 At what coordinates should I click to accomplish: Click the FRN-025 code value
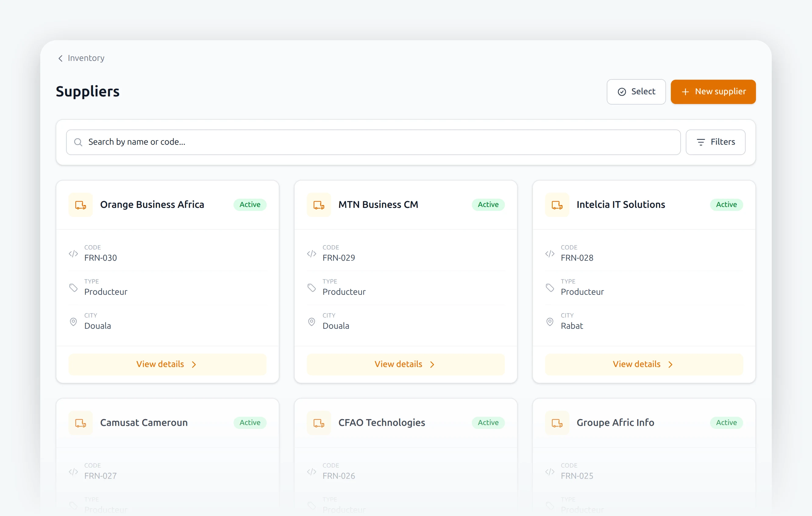click(x=577, y=476)
